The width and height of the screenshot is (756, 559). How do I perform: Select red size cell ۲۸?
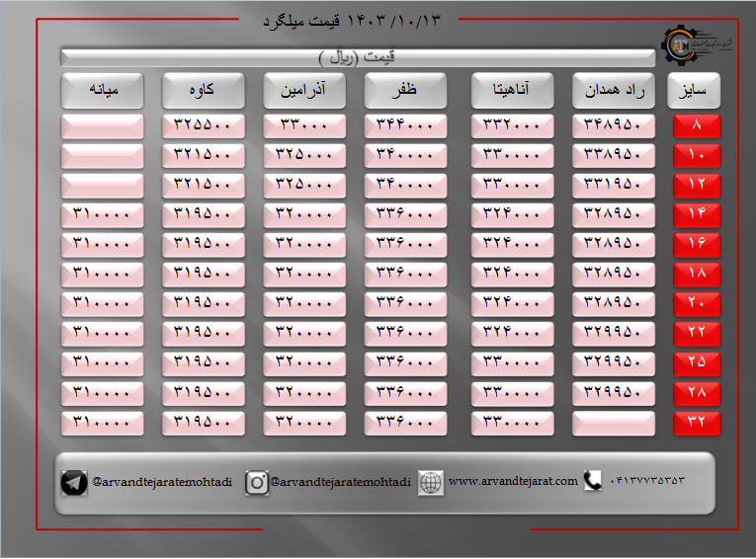697,393
